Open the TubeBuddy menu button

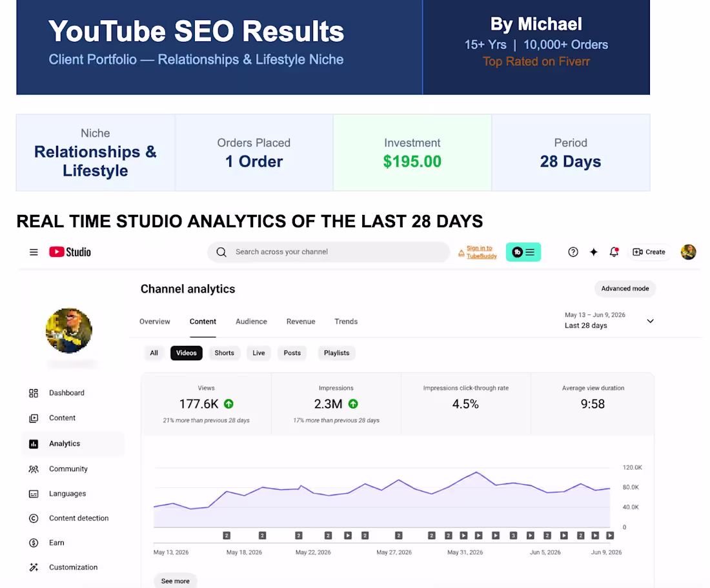click(523, 252)
